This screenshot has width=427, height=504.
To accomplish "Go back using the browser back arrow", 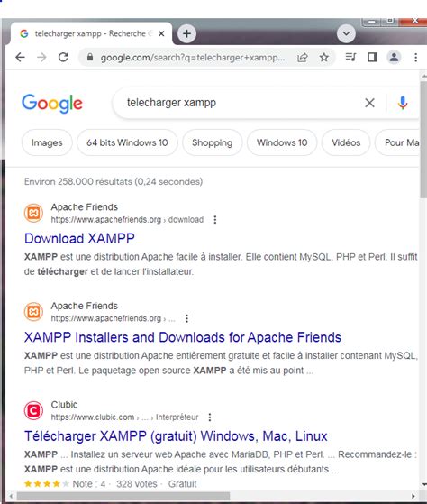I will [x=20, y=57].
